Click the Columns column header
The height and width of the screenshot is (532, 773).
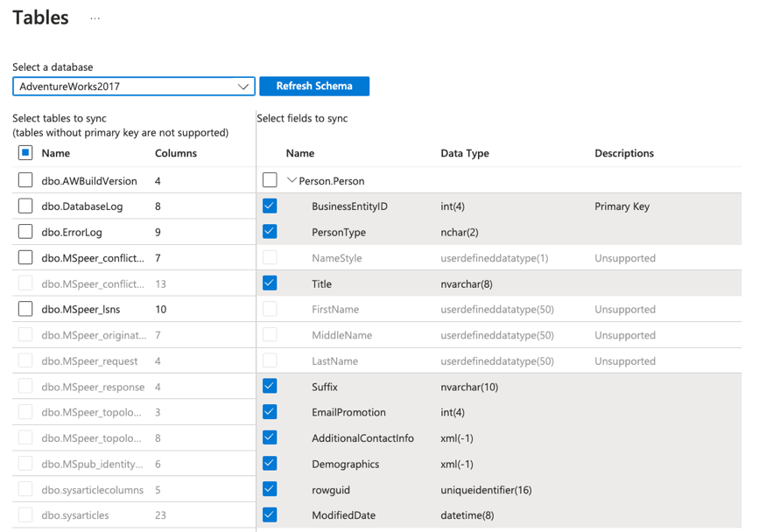[176, 153]
